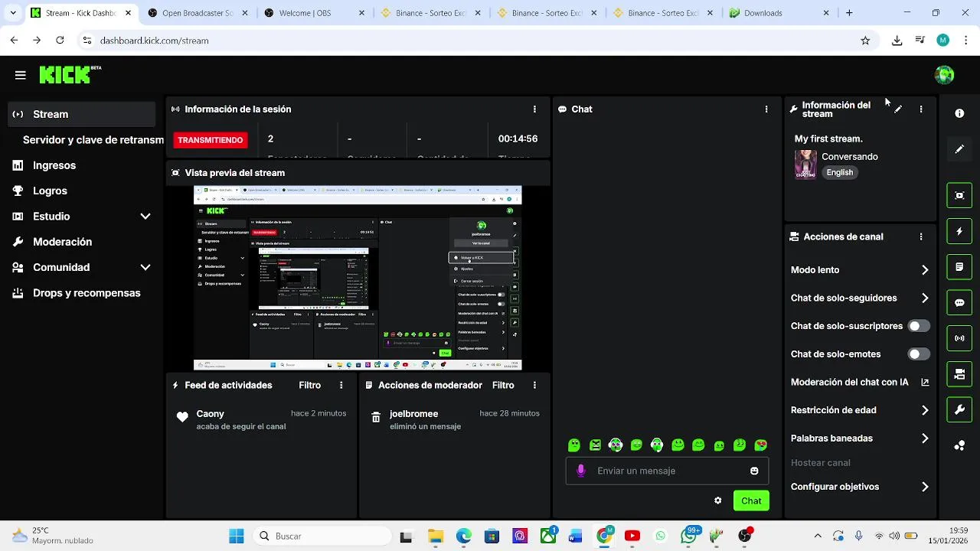Switch to Open Broadcaster Software tab
980x551 pixels.
(198, 13)
